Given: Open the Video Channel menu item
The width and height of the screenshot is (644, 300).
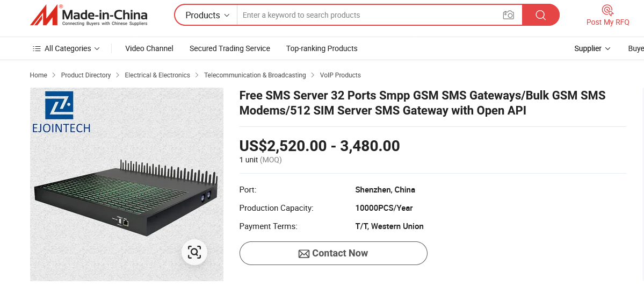Looking at the screenshot, I should pyautogui.click(x=149, y=48).
